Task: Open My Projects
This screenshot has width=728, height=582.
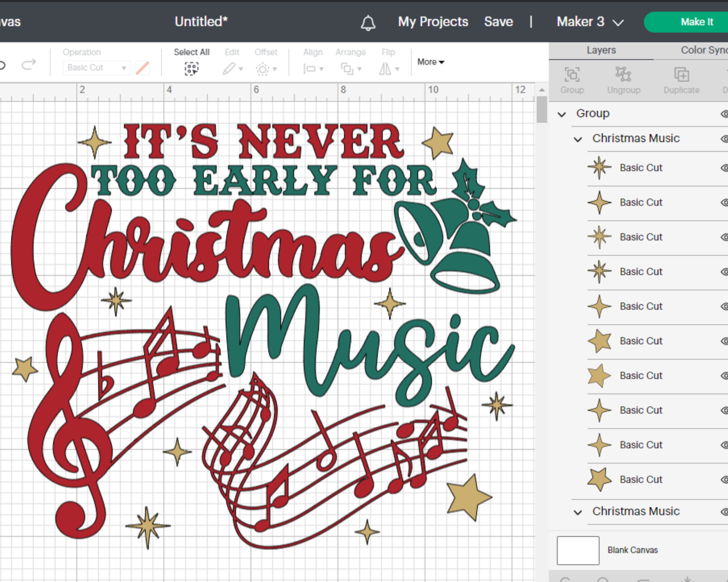Action: (x=433, y=22)
